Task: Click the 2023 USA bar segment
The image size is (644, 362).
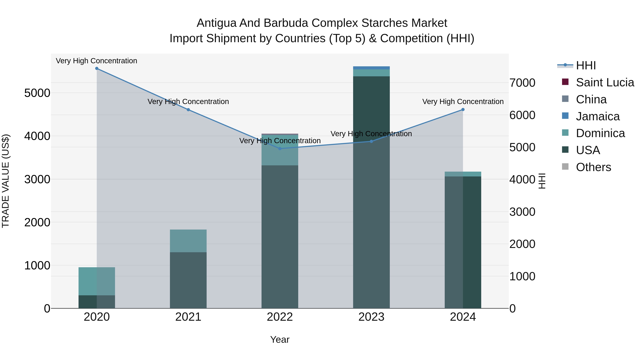Action: (x=371, y=192)
